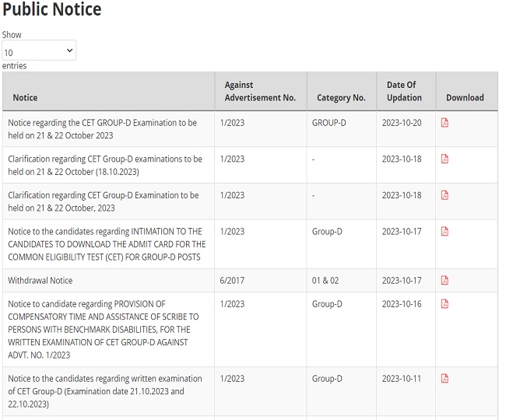The height and width of the screenshot is (420, 506).
Task: Download PDF for 2023-10-11 written examination notice
Action: pyautogui.click(x=445, y=379)
